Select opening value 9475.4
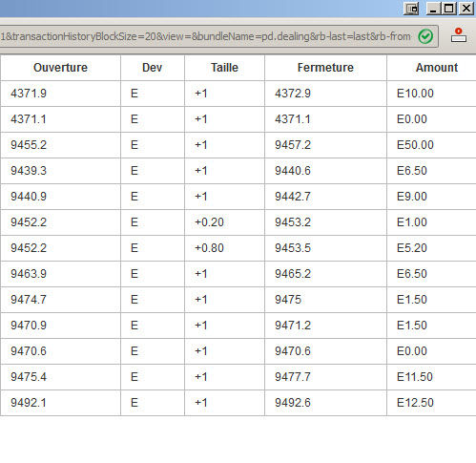 pos(29,377)
